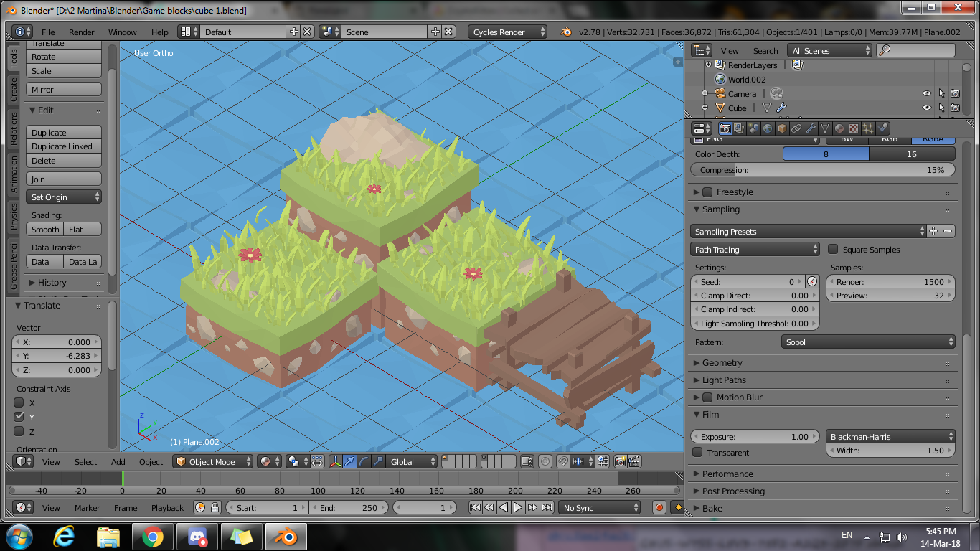Hide the Camera with its eye icon
980x551 pixels.
(927, 94)
